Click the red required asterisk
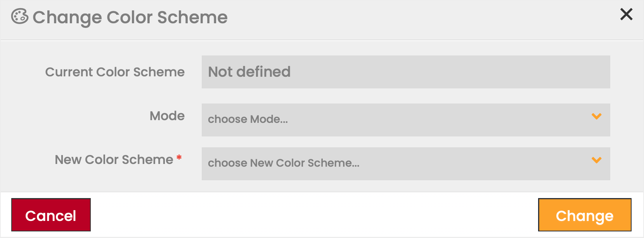The image size is (644, 238). click(179, 157)
